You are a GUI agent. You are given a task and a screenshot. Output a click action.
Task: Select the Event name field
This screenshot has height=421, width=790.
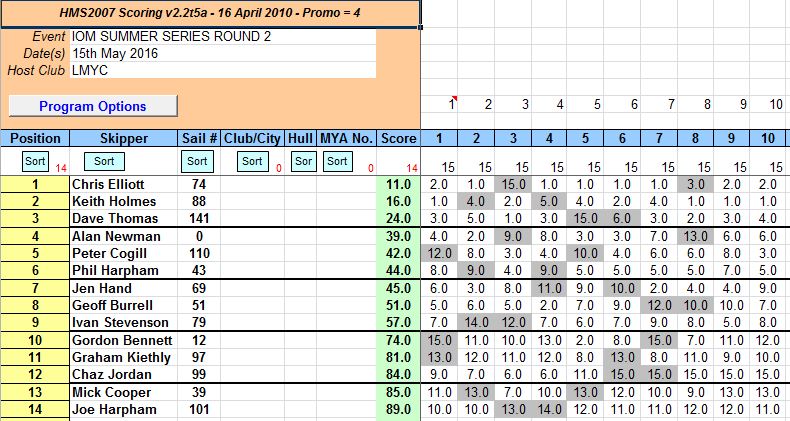click(223, 36)
